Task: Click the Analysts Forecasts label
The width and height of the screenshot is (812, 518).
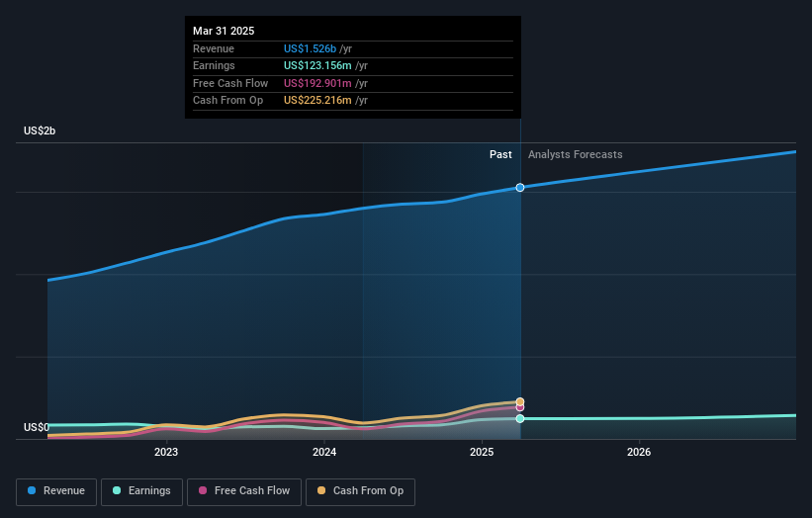Action: [576, 154]
